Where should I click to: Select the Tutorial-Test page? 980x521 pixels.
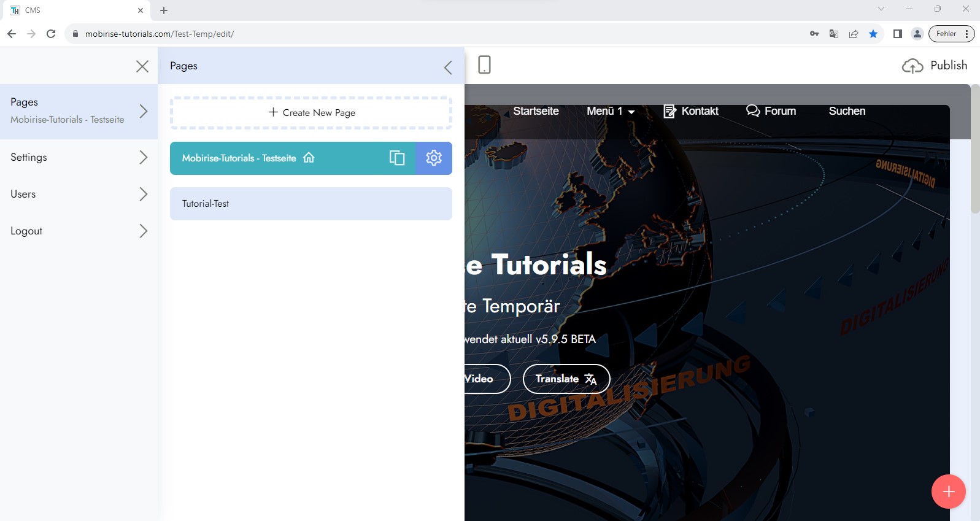point(311,204)
